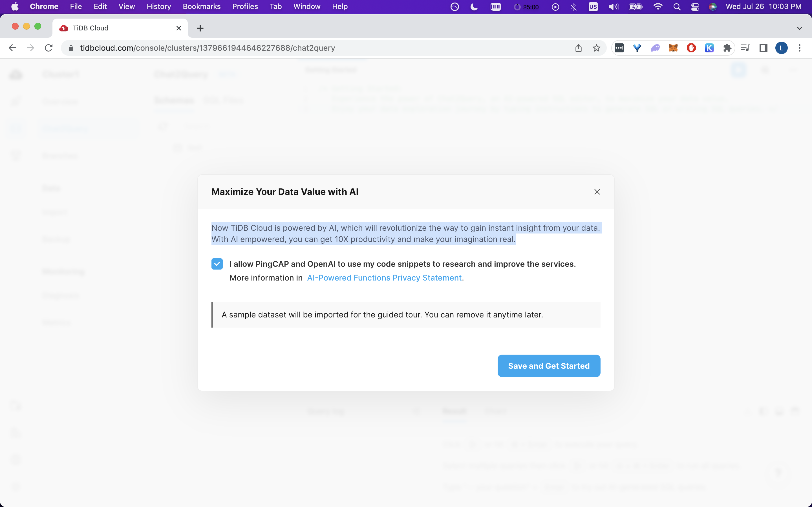Viewport: 812px width, 507px height.
Task: Open the Chrome three-dot menu
Action: [x=799, y=48]
